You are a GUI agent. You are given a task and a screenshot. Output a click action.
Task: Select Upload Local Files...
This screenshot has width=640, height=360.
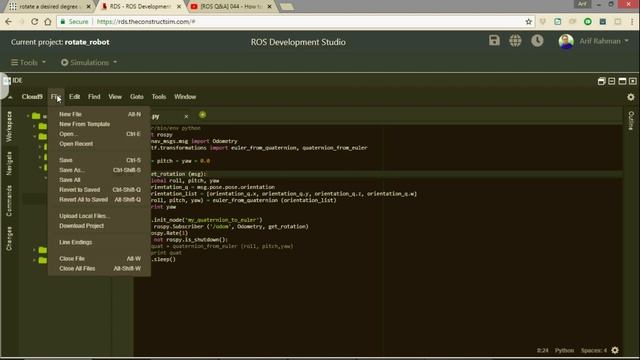click(x=100, y=216)
